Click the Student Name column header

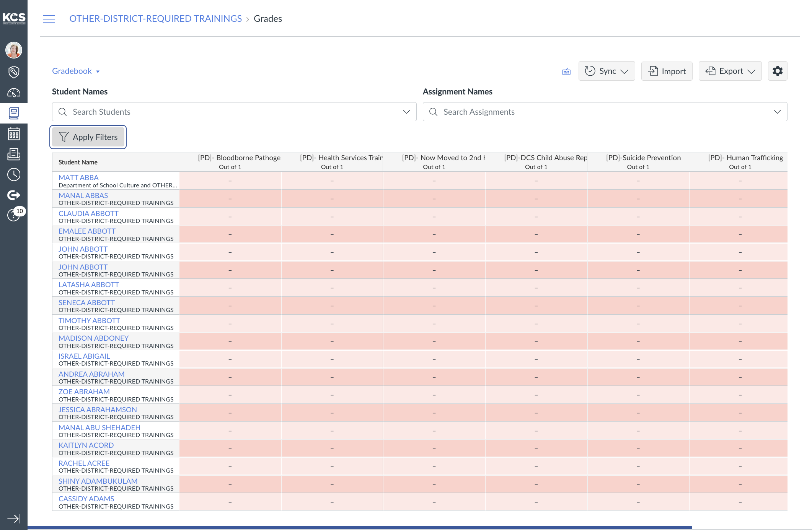tap(116, 162)
